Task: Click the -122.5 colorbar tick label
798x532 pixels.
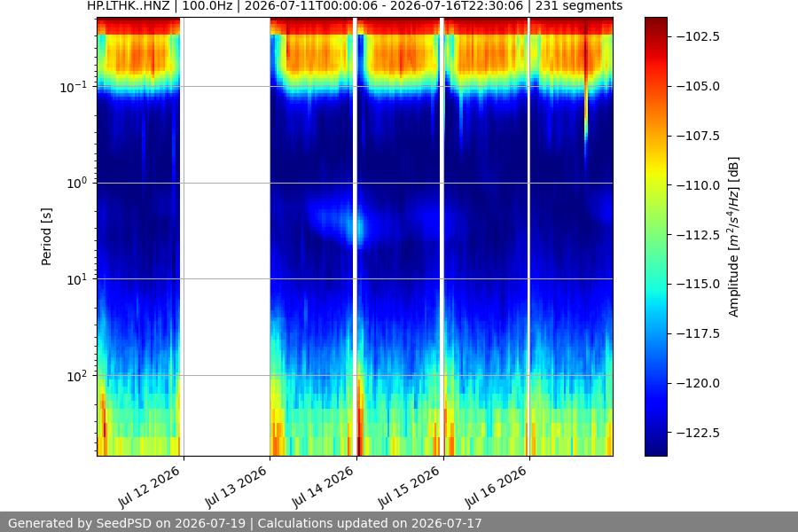Action: (x=699, y=433)
